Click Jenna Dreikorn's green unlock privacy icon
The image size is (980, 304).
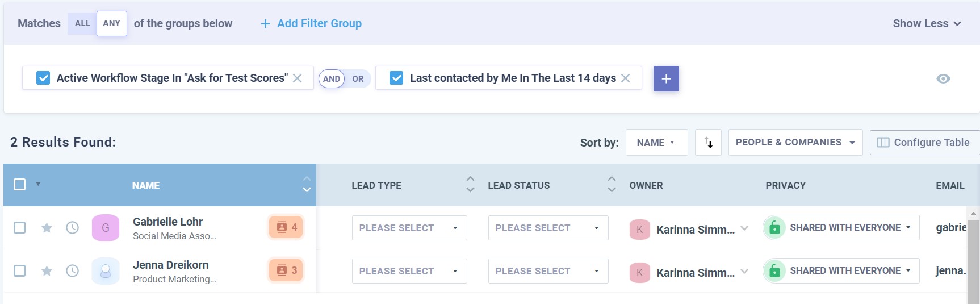[774, 271]
